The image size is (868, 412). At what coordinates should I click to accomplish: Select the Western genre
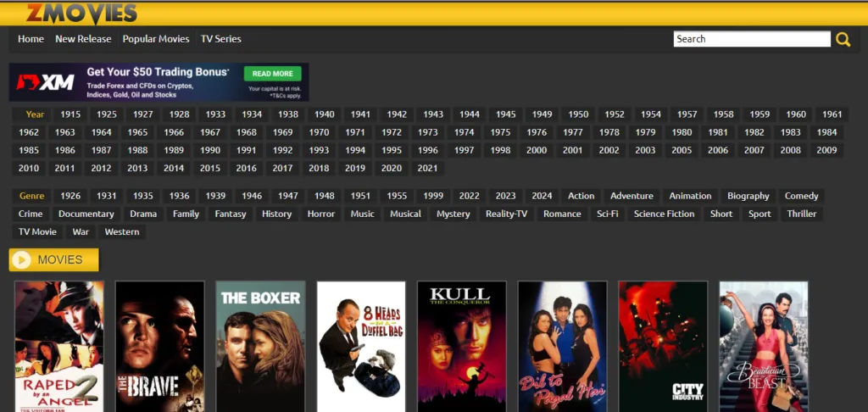click(122, 231)
